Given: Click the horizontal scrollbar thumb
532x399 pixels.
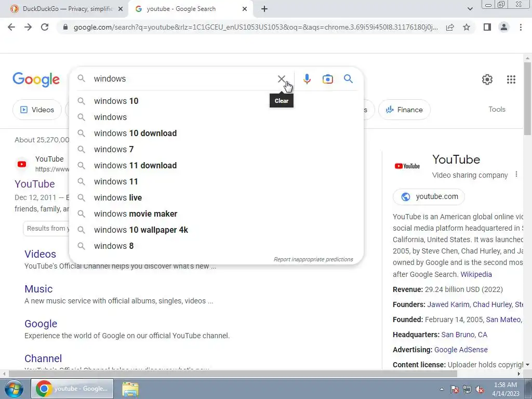Looking at the screenshot, I should (x=233, y=374).
